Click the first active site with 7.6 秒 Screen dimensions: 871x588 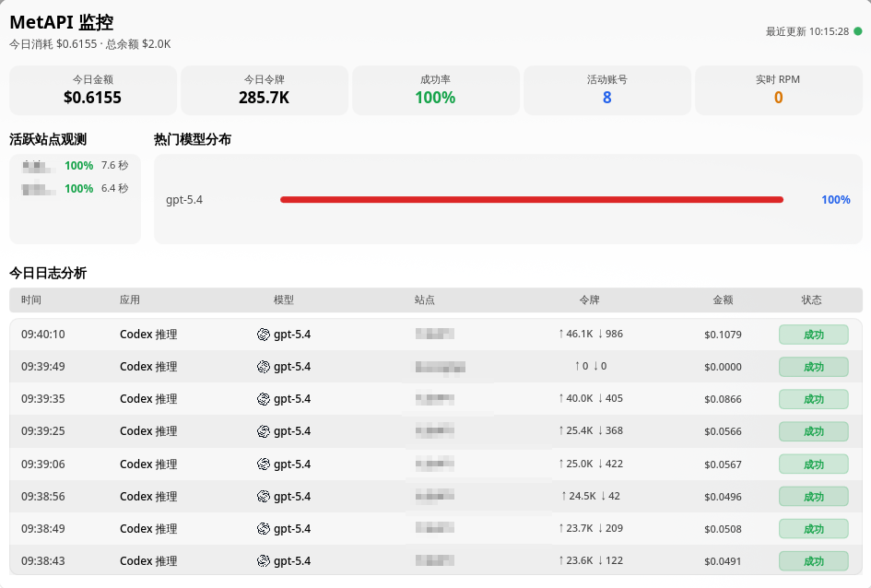(x=75, y=166)
